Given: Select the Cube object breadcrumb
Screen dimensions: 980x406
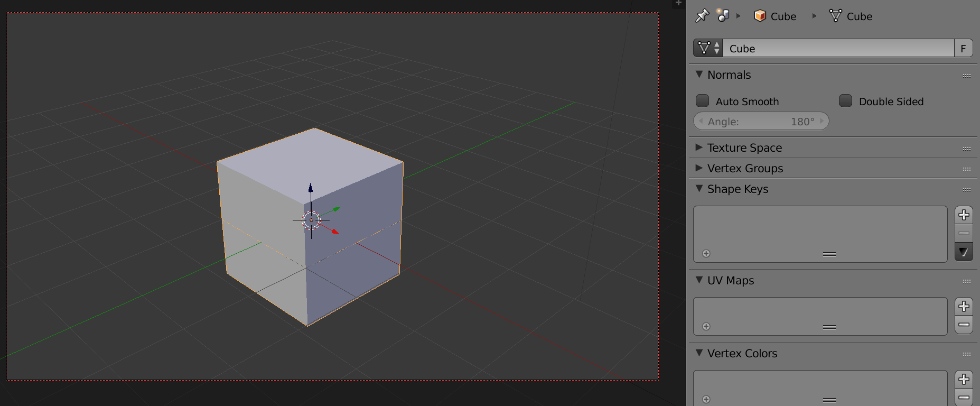Looking at the screenshot, I should (x=775, y=16).
